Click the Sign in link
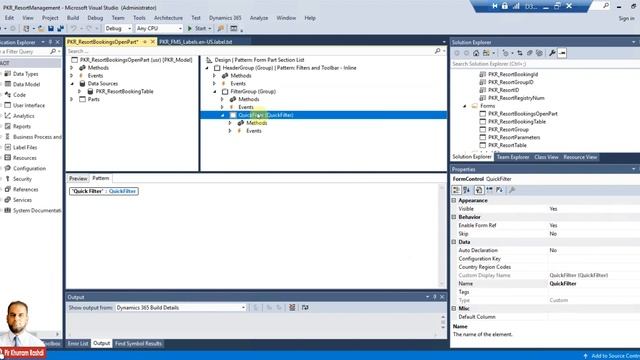 (x=627, y=18)
